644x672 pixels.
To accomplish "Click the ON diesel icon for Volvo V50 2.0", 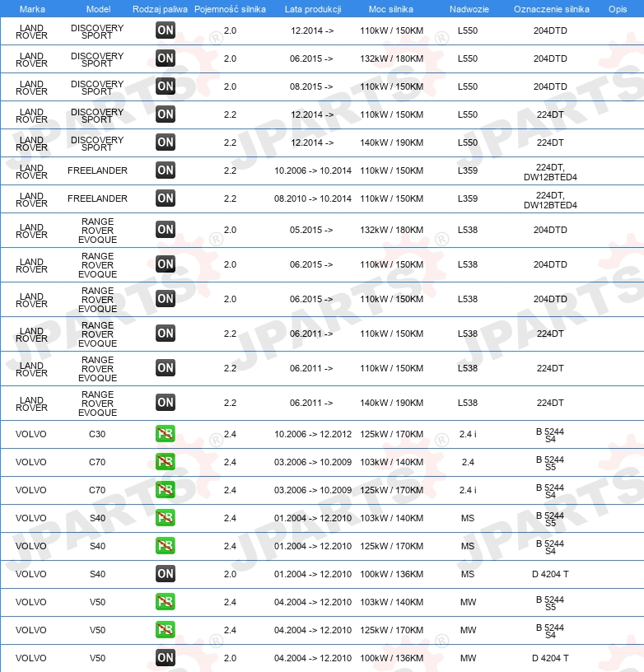I will (x=166, y=658).
